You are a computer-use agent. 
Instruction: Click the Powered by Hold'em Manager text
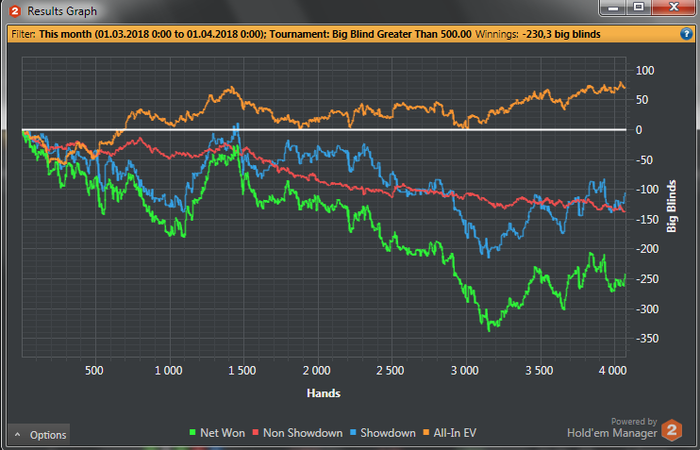[612, 428]
